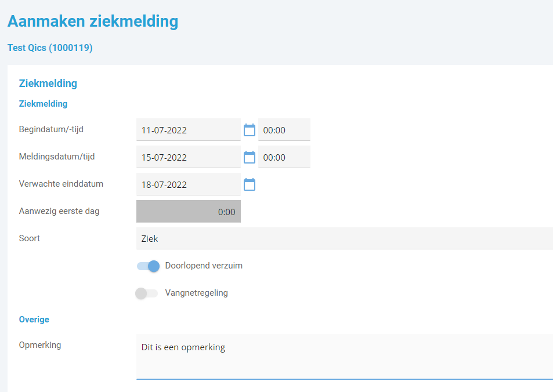Click the Begindatum/-tijd label
Viewport: 553px width, 392px height.
point(51,129)
